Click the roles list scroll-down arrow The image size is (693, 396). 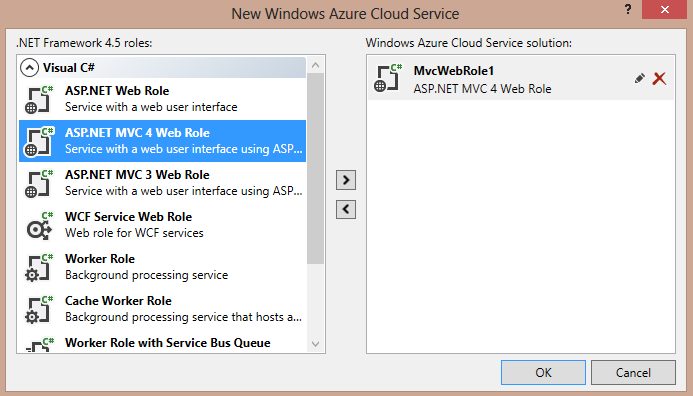point(315,344)
